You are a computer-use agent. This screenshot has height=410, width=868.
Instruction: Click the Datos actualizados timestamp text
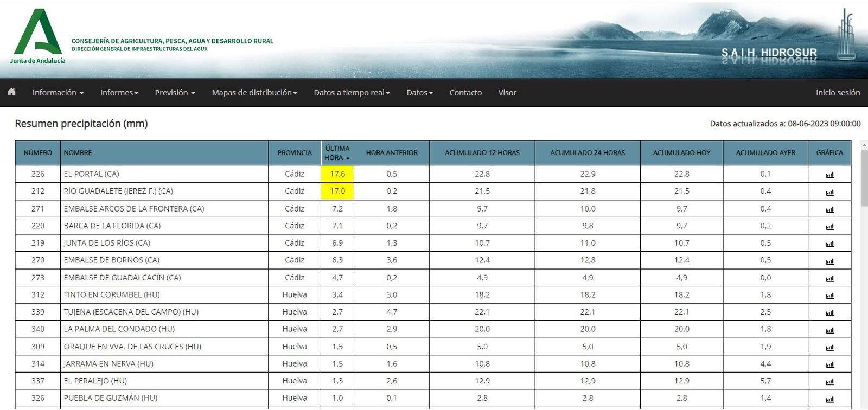[785, 124]
